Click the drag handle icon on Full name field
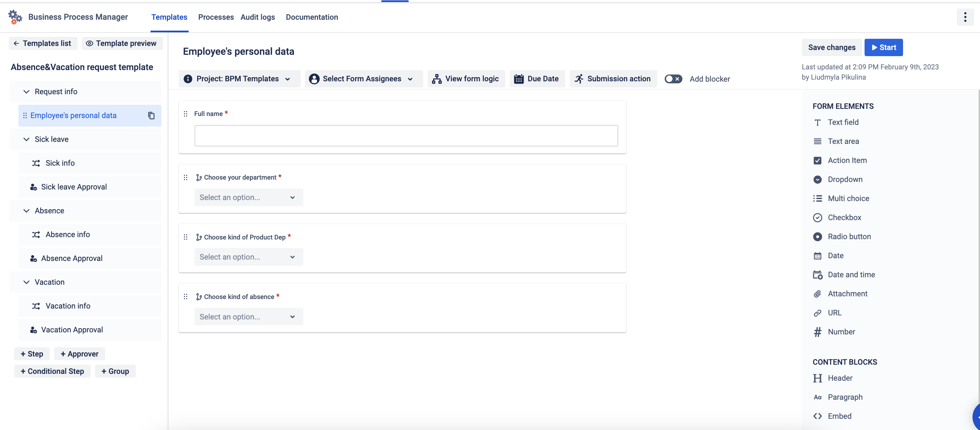Viewport: 980px width, 430px height. point(186,114)
